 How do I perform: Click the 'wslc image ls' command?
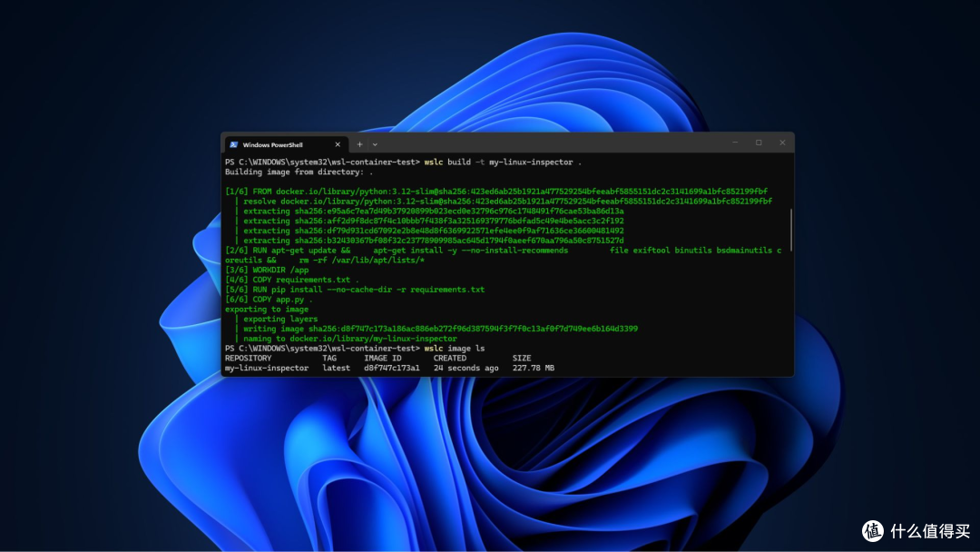click(x=455, y=349)
